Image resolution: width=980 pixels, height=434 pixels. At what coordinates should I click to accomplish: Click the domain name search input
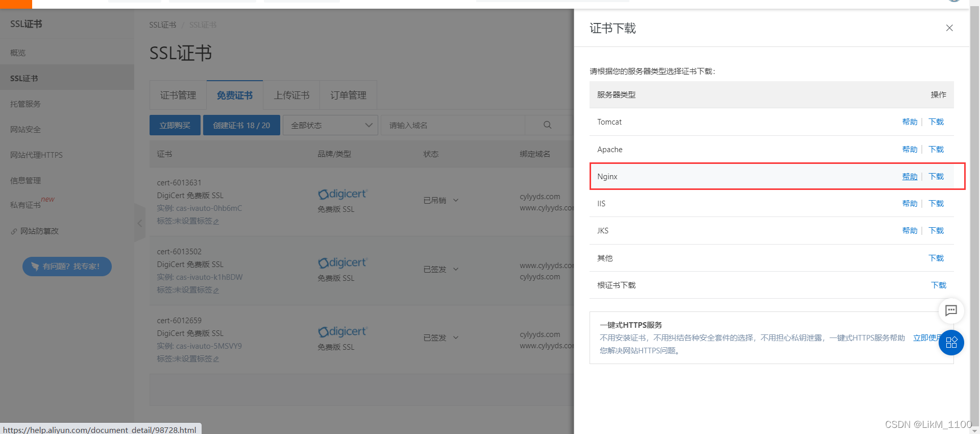pos(453,125)
